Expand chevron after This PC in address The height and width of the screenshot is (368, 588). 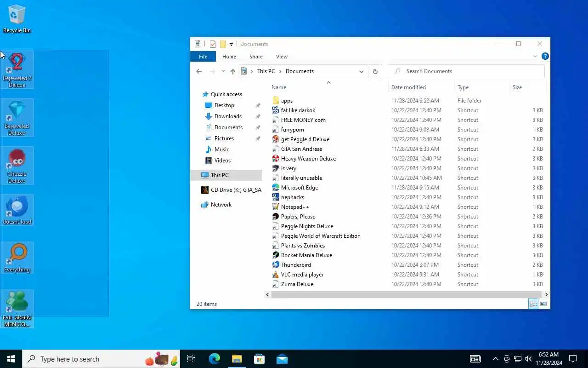[280, 71]
